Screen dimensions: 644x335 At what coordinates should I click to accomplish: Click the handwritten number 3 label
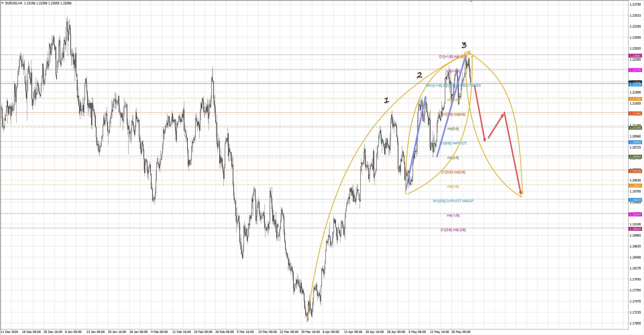coord(464,45)
